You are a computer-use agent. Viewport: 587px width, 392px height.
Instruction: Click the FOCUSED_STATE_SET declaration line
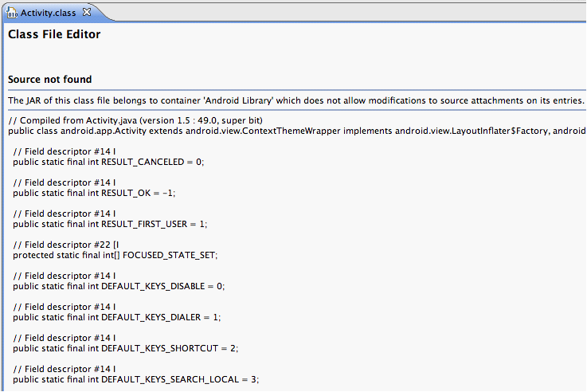click(x=115, y=255)
